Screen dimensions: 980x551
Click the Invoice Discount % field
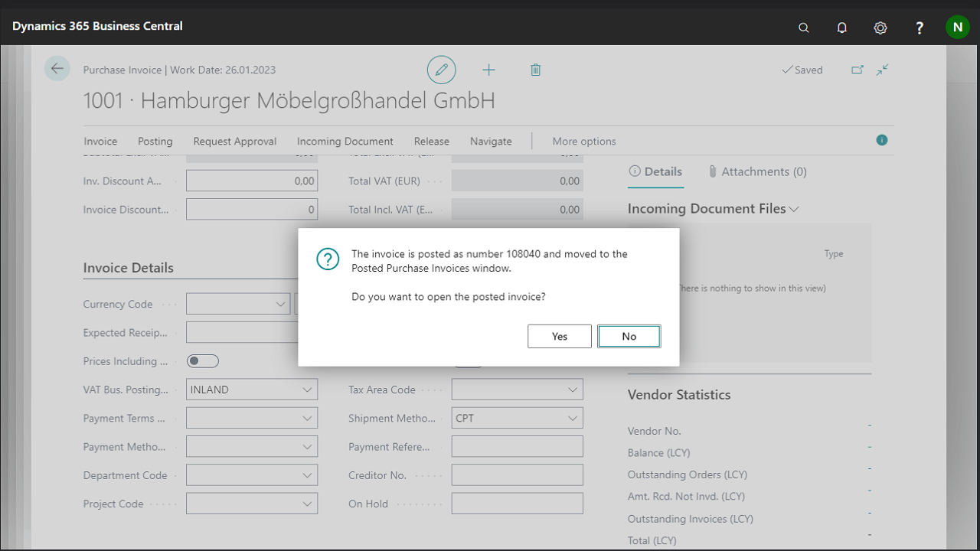(x=252, y=209)
